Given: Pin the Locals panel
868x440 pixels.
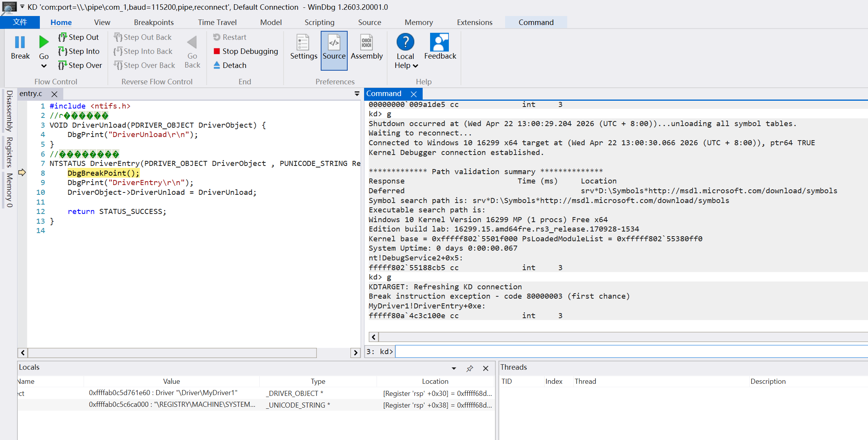Looking at the screenshot, I should click(x=470, y=368).
